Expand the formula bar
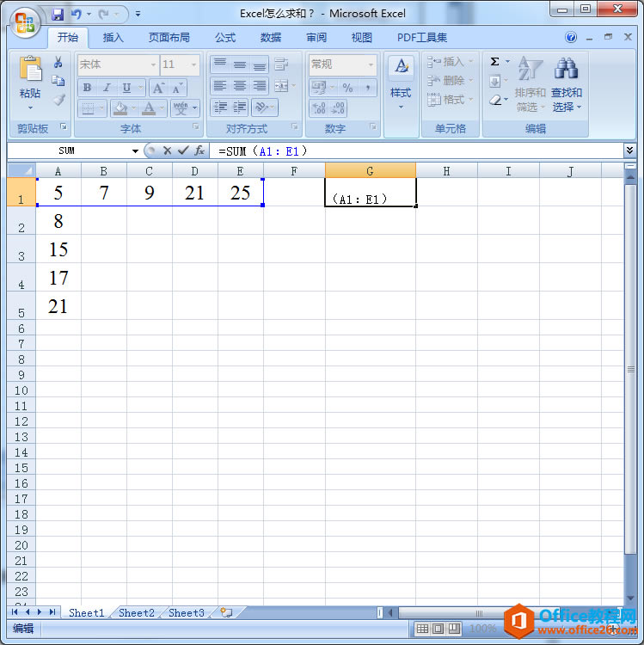The height and width of the screenshot is (645, 644). (x=629, y=150)
